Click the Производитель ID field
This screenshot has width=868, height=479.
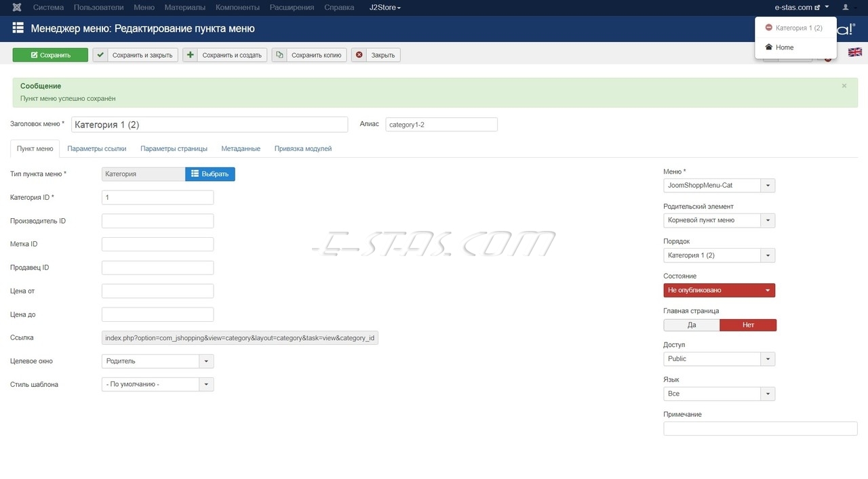click(x=157, y=221)
